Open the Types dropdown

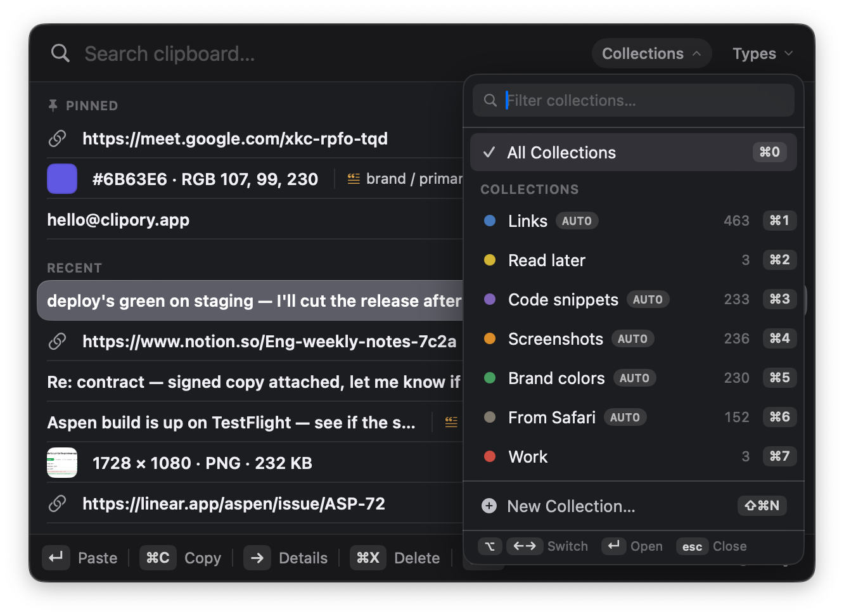coord(763,53)
